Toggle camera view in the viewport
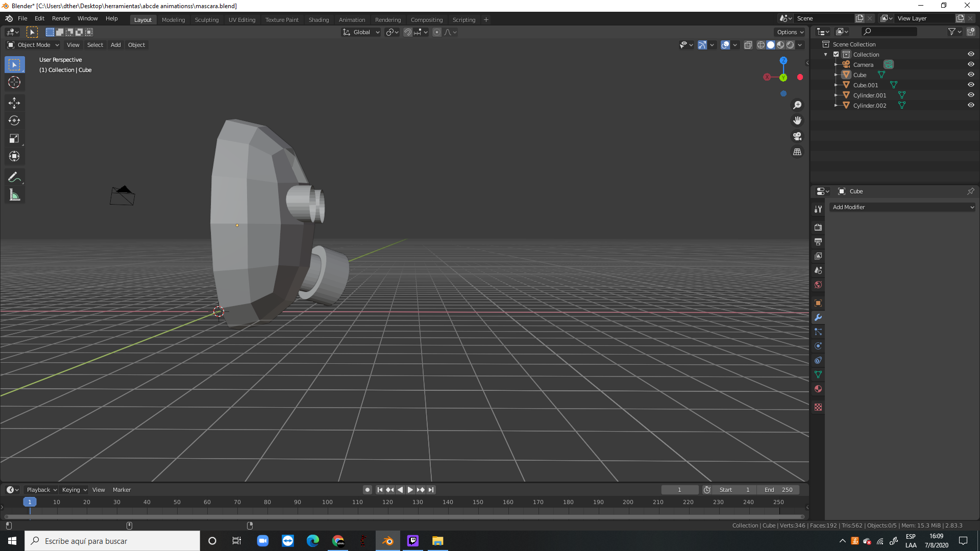The image size is (980, 551). [x=797, y=136]
